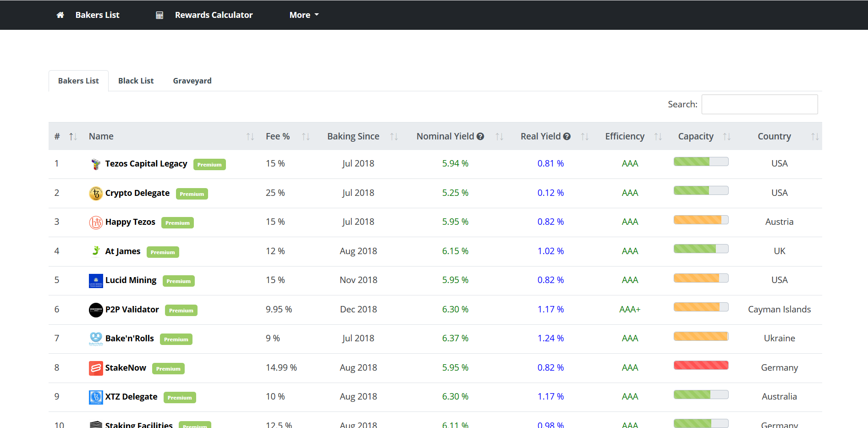Screen dimensions: 868x428
Task: Sort by rank number arrows
Action: coord(73,136)
